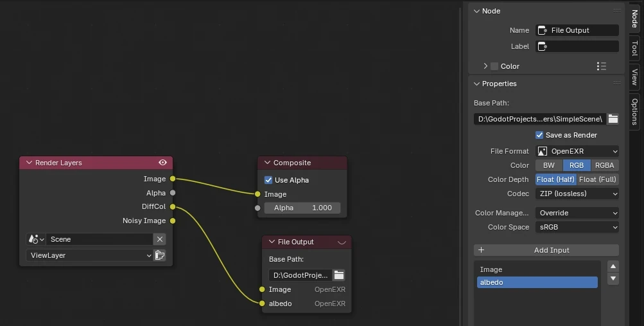Click the Node panel drag grip icon
Screen dimensions: 644x326
[617, 11]
